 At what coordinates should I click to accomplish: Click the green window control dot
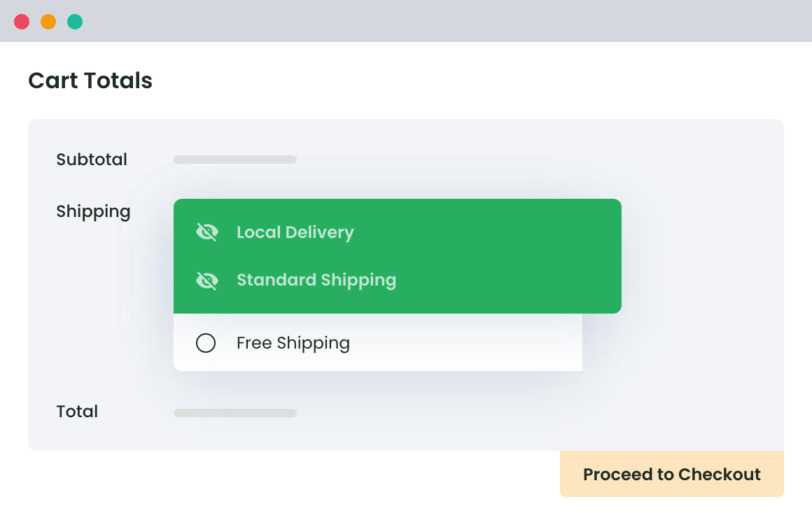74,21
